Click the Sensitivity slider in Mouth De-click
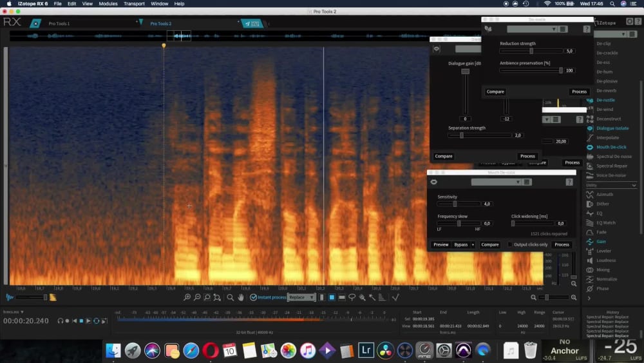 coord(459,204)
